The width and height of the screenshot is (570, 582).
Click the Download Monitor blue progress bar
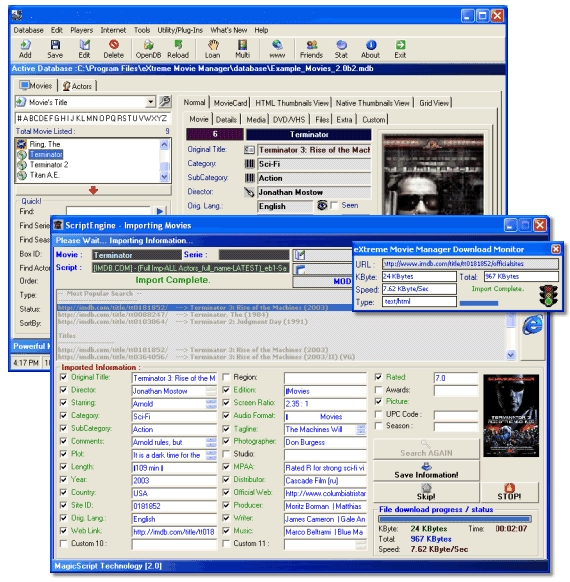479,303
